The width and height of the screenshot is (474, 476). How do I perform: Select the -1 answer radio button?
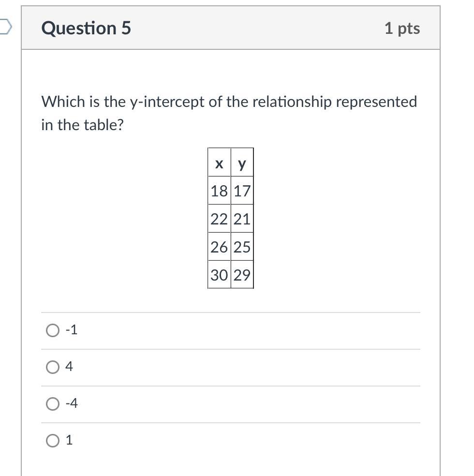[x=52, y=330]
